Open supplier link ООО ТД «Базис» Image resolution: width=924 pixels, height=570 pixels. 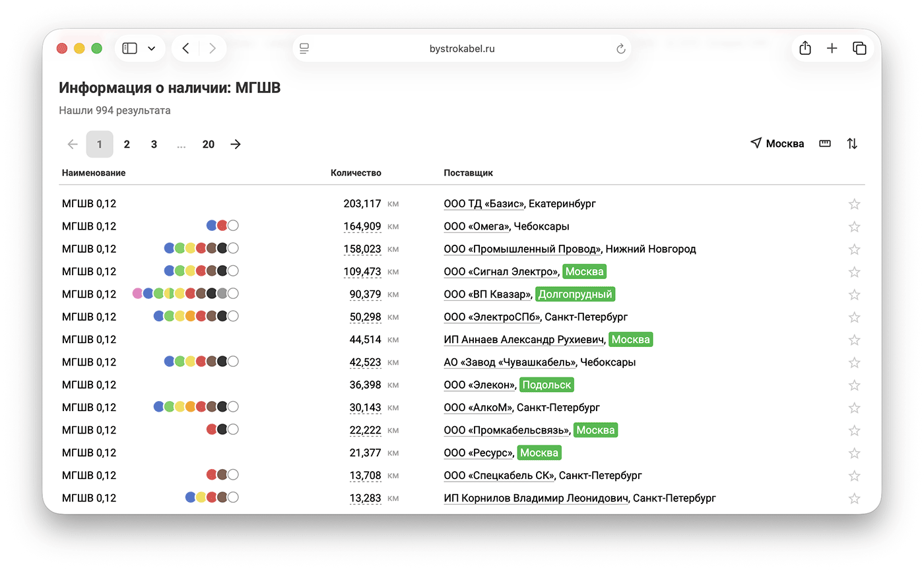click(484, 204)
